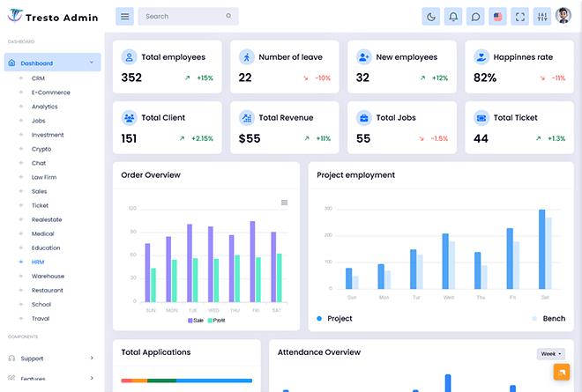Click the user profile avatar

point(564,16)
